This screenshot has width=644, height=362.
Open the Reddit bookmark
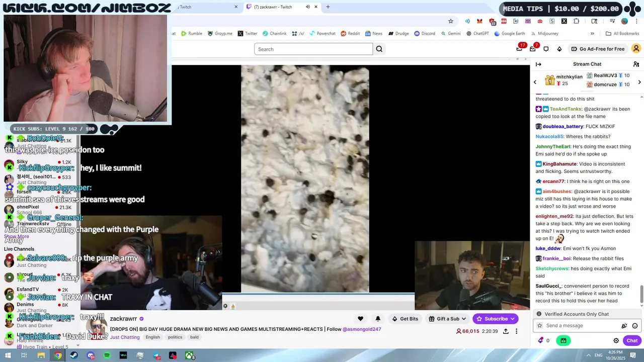[350, 34]
